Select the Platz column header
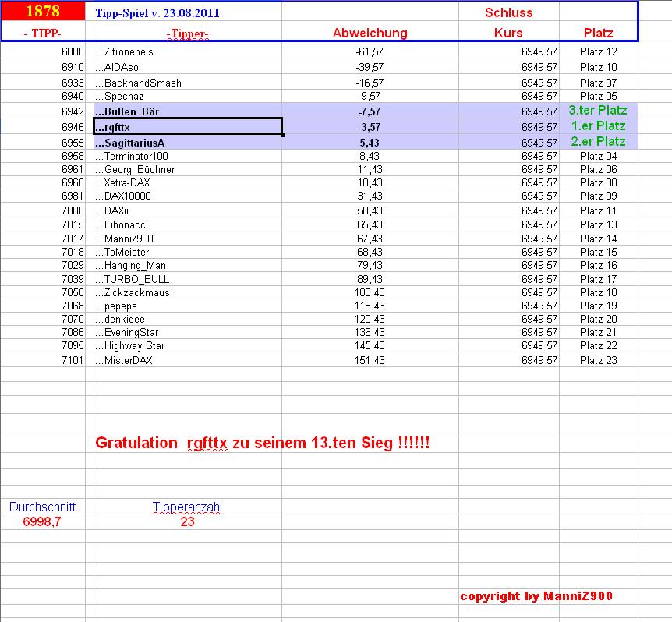 coord(598,33)
